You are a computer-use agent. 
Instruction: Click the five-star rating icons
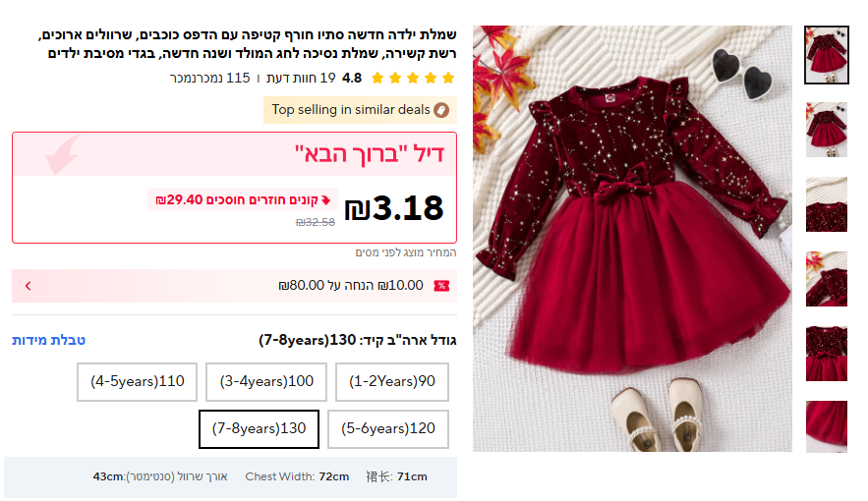[x=413, y=78]
